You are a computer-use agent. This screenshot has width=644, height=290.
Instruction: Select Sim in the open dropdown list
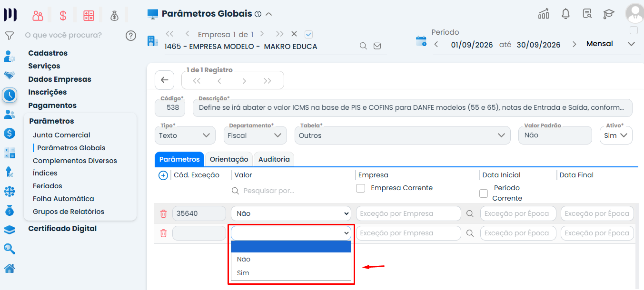[x=291, y=273]
